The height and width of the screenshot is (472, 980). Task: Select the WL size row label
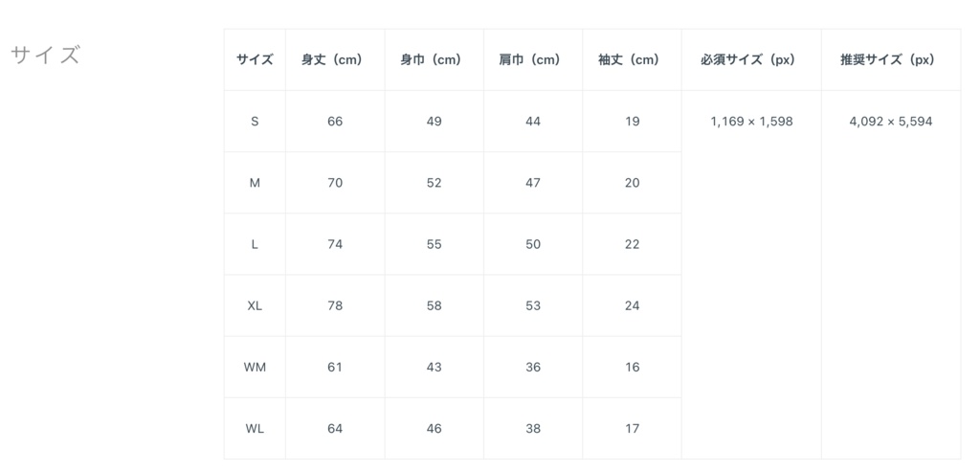tap(255, 428)
